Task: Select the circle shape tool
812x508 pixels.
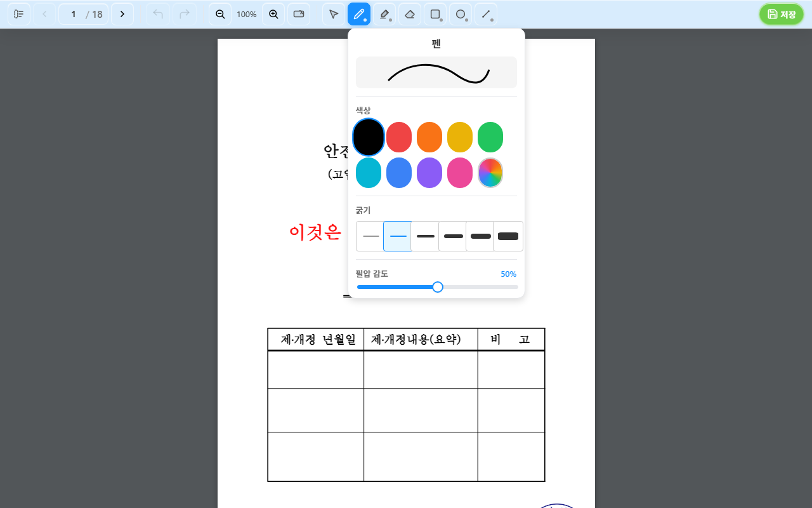Action: (x=461, y=14)
